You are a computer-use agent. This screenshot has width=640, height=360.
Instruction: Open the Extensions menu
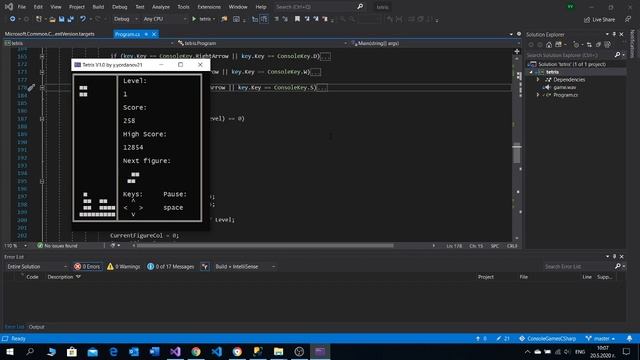click(x=209, y=7)
